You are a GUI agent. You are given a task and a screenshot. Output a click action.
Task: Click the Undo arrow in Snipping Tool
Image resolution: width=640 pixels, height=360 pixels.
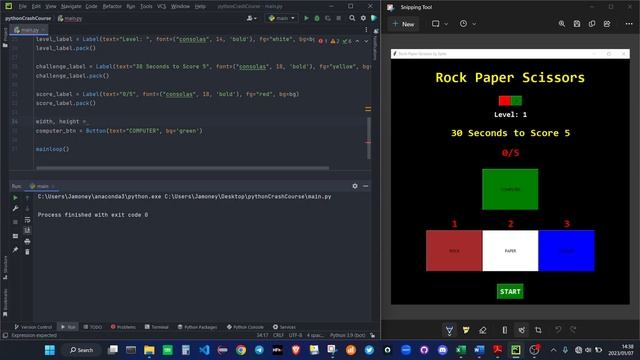pos(558,330)
